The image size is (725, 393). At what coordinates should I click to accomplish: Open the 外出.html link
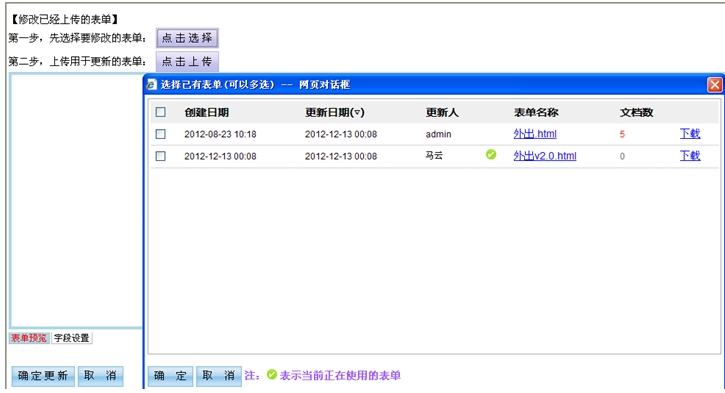535,134
